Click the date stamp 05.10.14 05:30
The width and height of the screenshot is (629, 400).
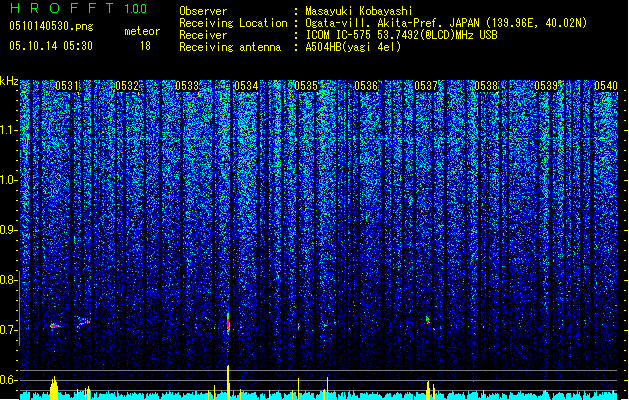point(51,46)
